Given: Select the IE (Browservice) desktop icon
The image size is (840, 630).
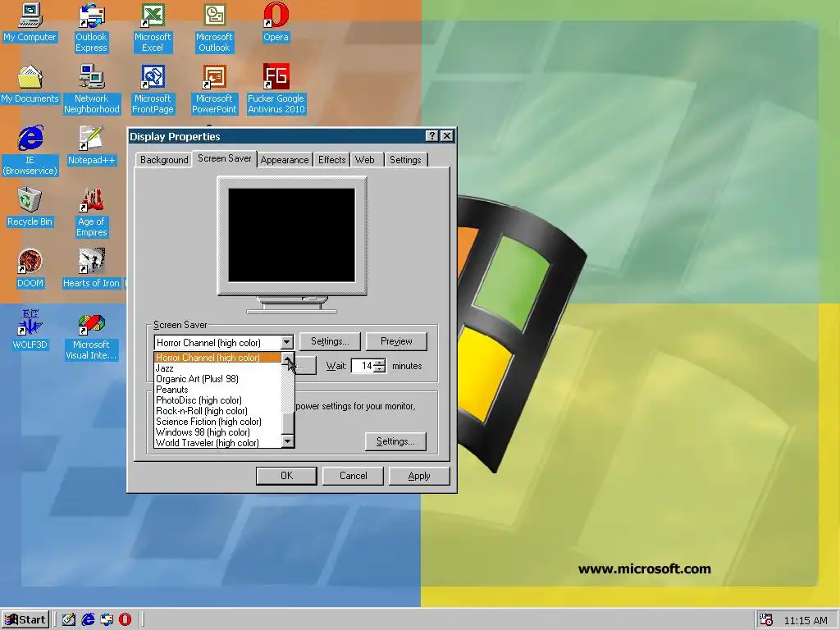Looking at the screenshot, I should 30,151.
